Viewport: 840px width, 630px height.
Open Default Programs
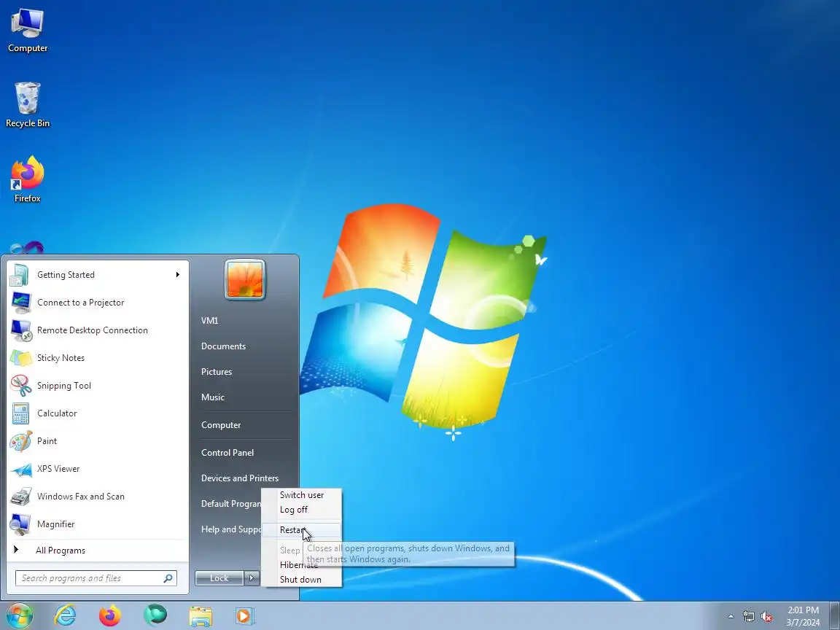(x=231, y=504)
